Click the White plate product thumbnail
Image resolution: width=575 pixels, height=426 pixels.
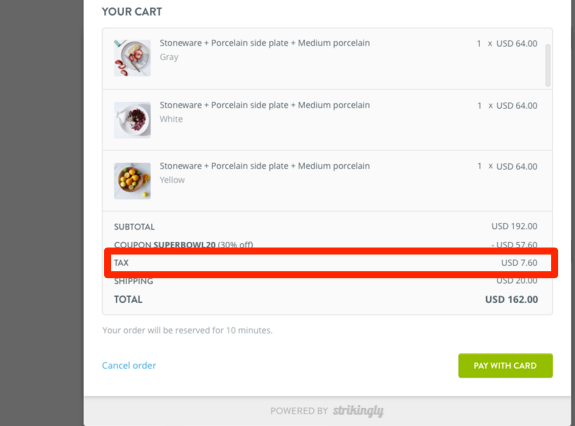click(132, 120)
